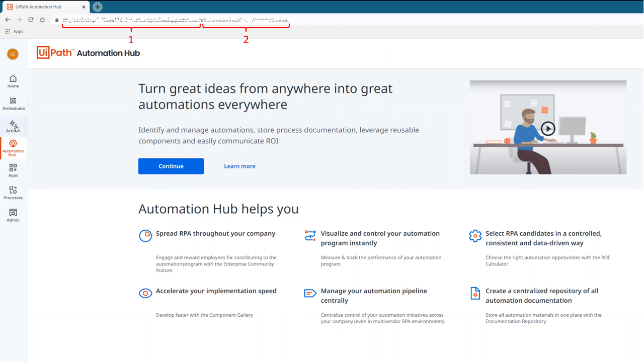Open the Actions section
The width and height of the screenshot is (644, 362).
(x=13, y=126)
